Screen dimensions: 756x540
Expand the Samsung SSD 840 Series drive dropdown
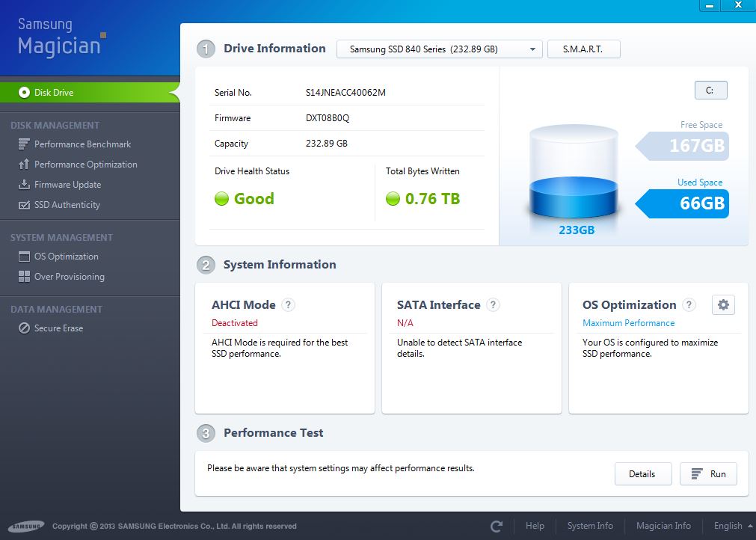[x=439, y=49]
